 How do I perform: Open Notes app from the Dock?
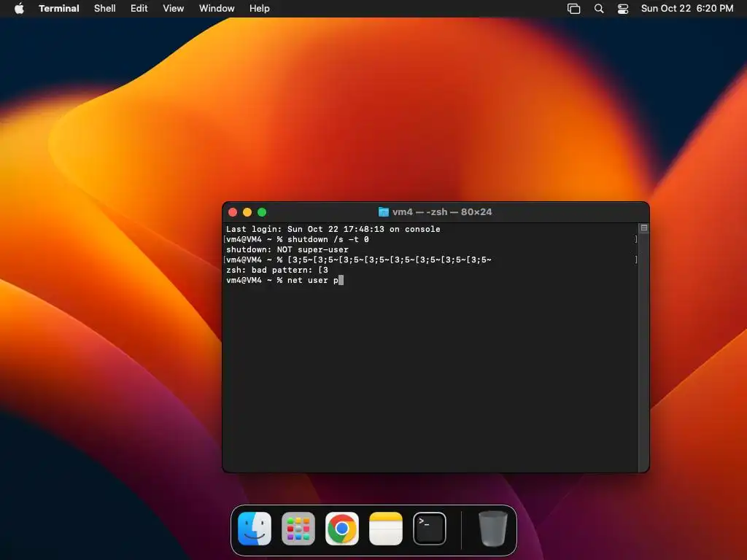click(x=386, y=529)
